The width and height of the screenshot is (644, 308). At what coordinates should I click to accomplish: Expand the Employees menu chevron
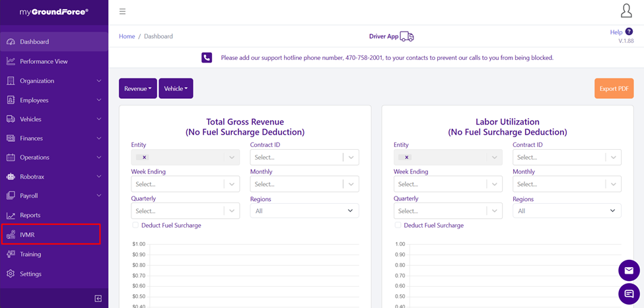98,100
